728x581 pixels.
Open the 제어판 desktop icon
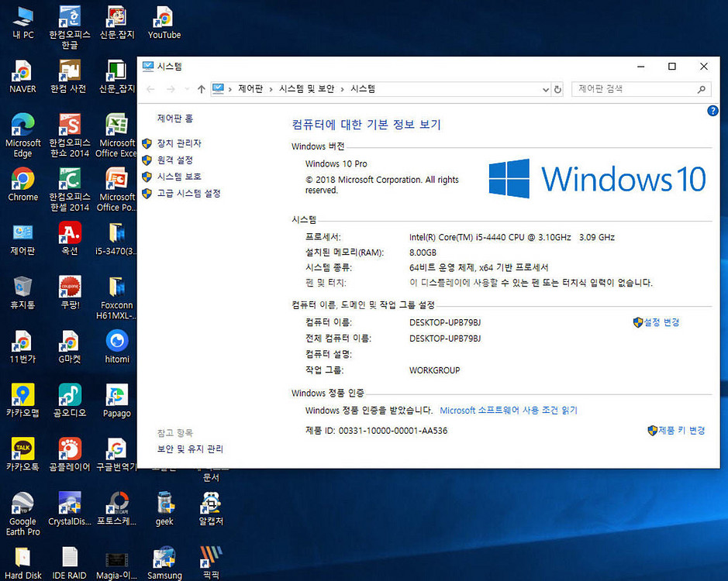pyautogui.click(x=22, y=239)
